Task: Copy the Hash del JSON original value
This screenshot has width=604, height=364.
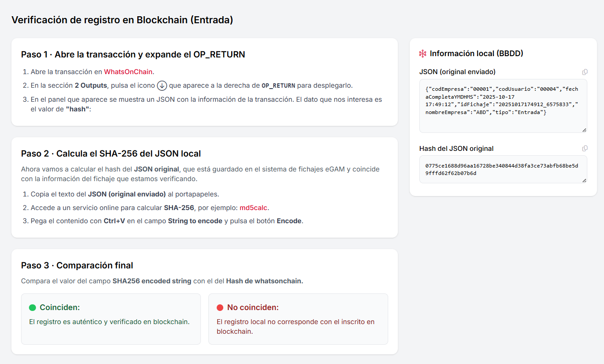Action: [x=585, y=148]
